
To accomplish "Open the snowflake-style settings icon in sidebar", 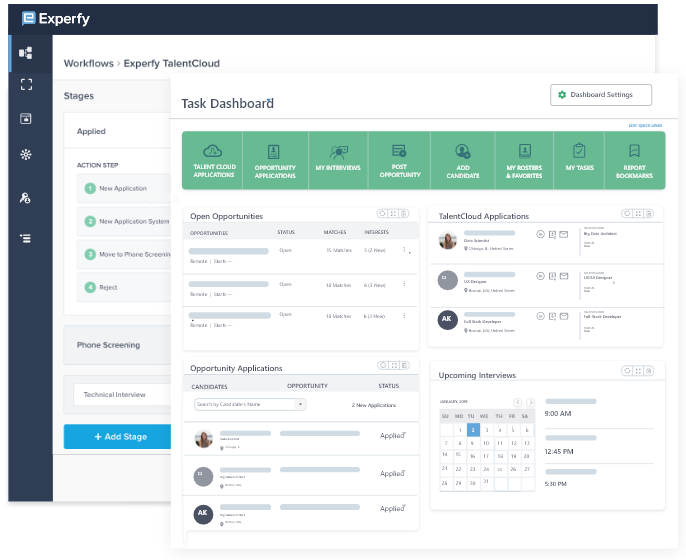I will (26, 154).
